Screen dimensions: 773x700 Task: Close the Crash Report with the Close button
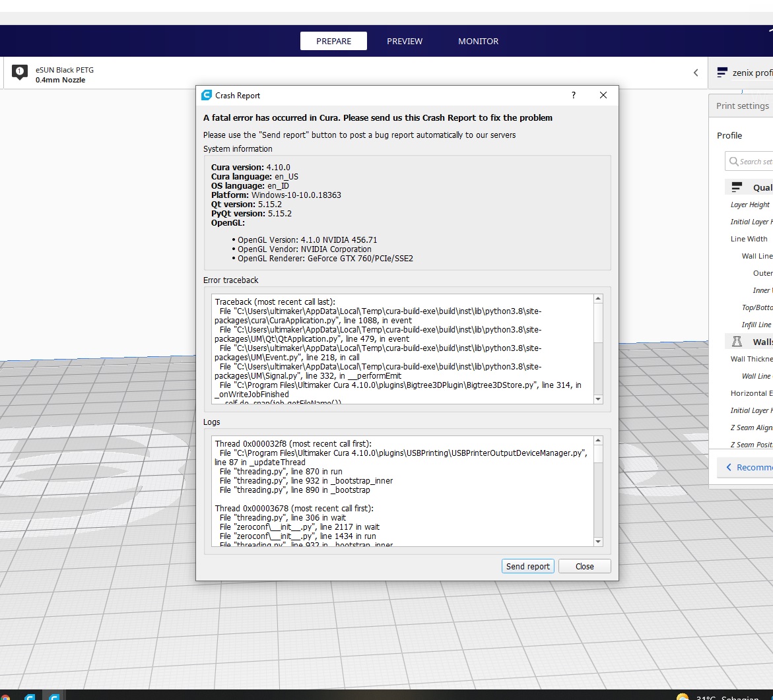[584, 566]
